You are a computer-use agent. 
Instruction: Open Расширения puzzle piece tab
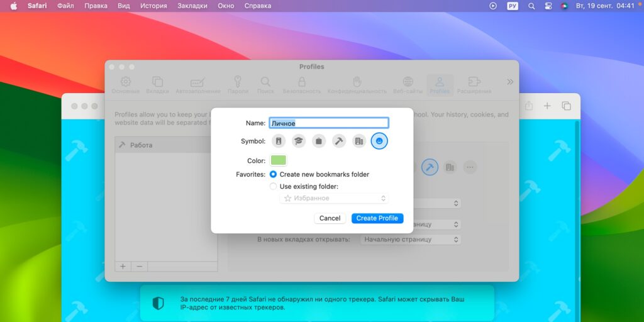coord(474,86)
